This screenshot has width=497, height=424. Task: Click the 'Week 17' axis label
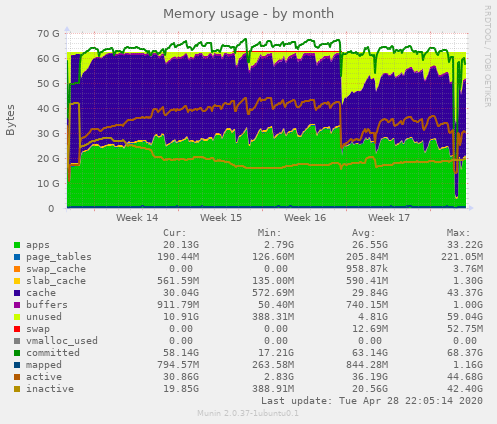click(x=389, y=218)
